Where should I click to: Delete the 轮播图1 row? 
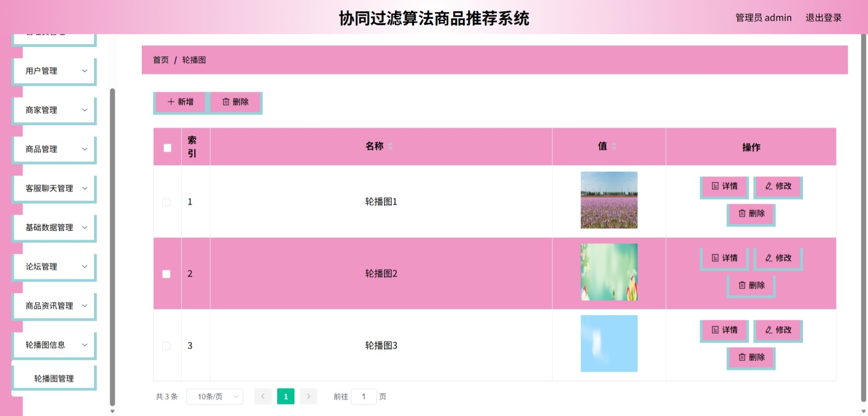tap(751, 214)
